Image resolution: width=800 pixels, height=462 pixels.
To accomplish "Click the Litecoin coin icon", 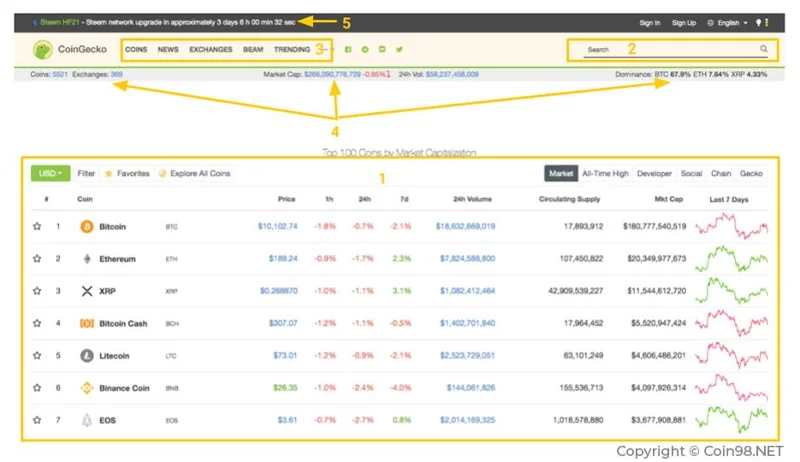I will tap(87, 355).
